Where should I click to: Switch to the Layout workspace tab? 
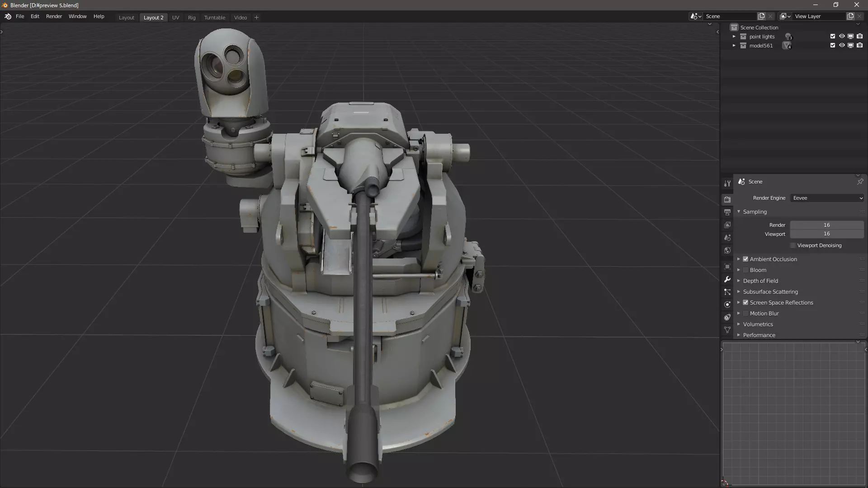click(127, 18)
